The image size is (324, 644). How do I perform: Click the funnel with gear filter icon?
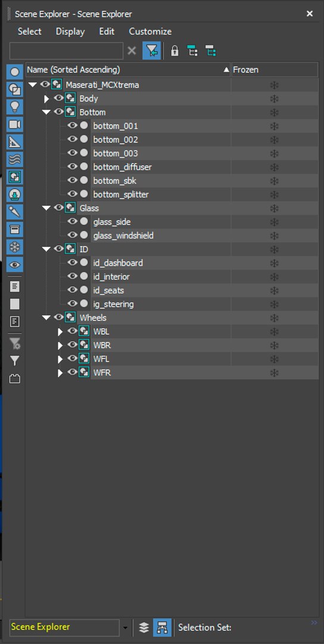click(15, 343)
